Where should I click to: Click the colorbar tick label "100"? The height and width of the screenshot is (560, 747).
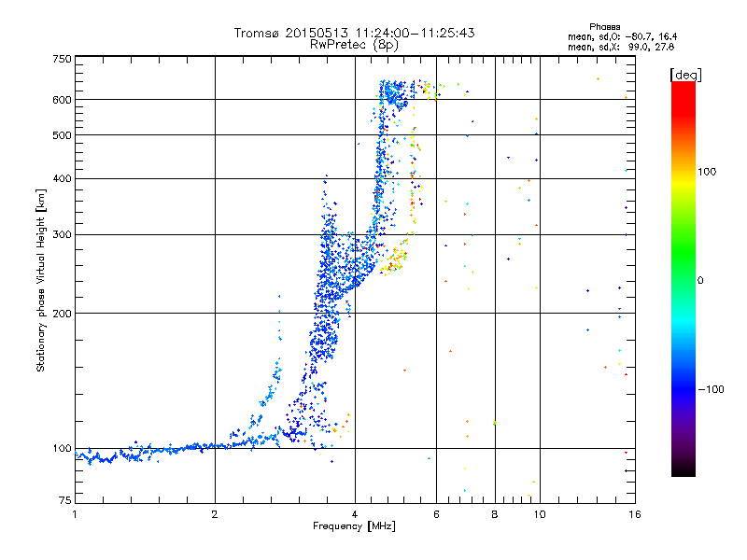[707, 172]
